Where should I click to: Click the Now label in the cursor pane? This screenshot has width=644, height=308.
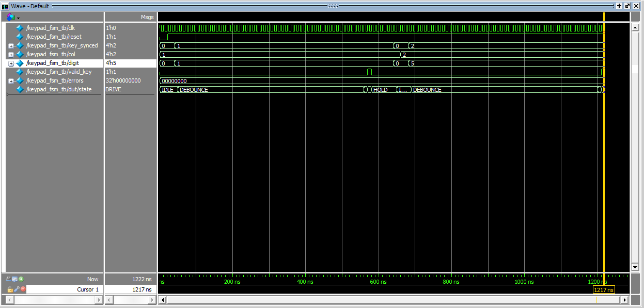click(x=93, y=279)
